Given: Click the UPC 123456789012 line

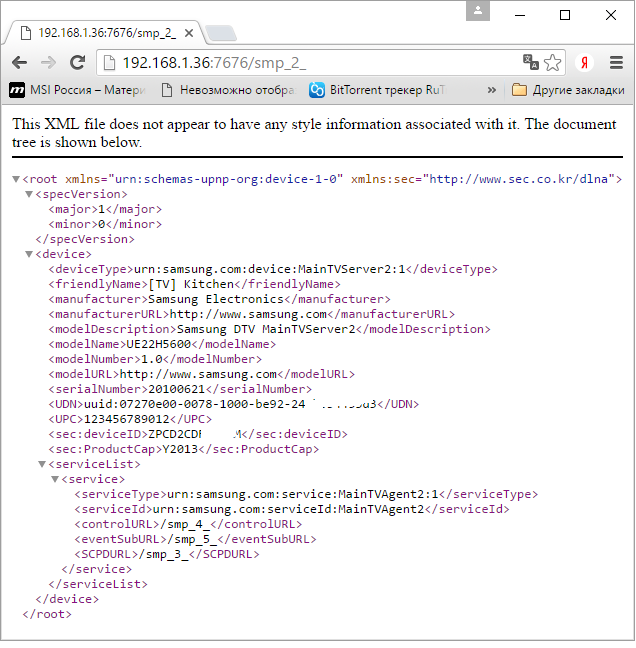Looking at the screenshot, I should point(130,419).
